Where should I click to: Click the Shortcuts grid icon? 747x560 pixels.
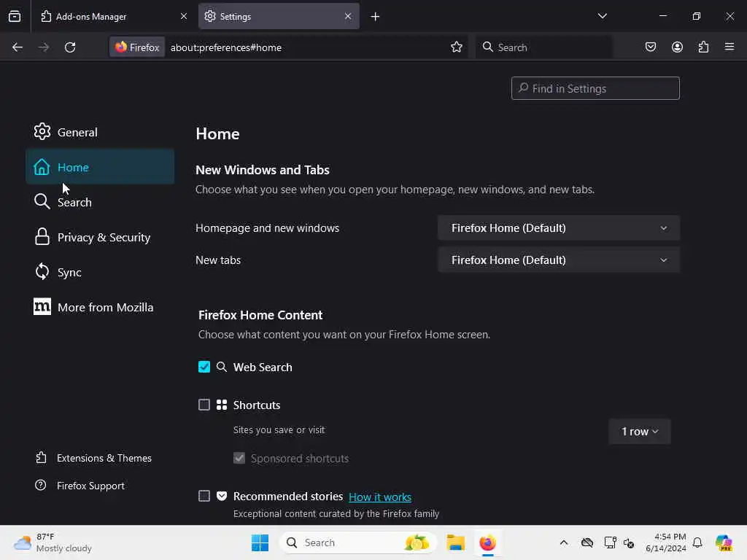pos(222,405)
